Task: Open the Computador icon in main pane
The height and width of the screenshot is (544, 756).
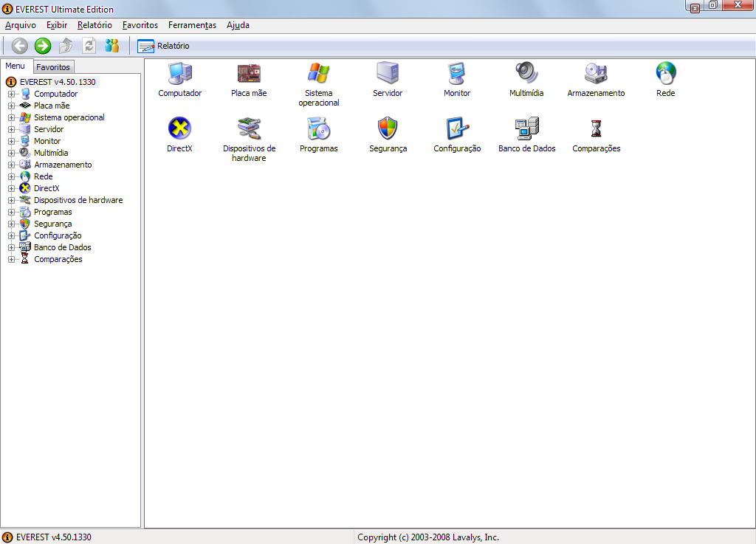Action: tap(180, 74)
